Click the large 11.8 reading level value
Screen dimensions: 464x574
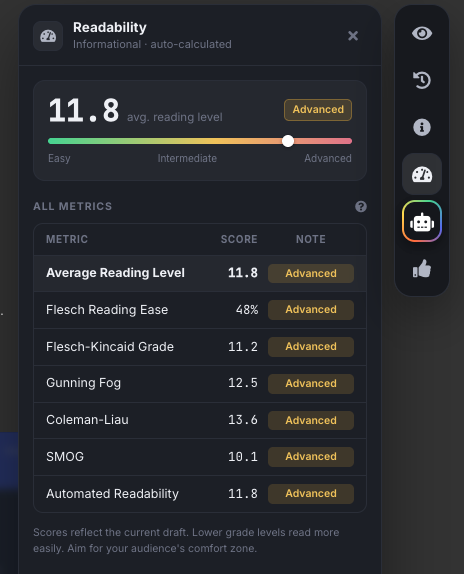pos(84,111)
